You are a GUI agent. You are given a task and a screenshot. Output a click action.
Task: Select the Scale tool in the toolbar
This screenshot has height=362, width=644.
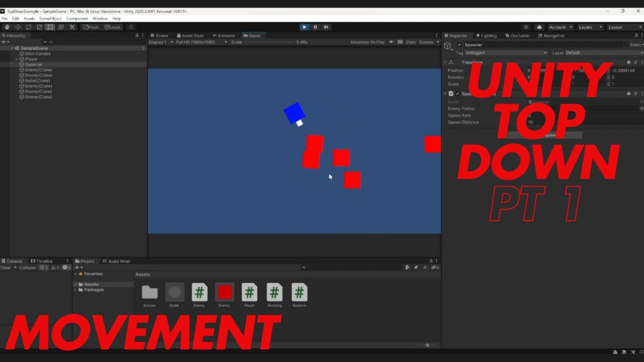[39, 27]
